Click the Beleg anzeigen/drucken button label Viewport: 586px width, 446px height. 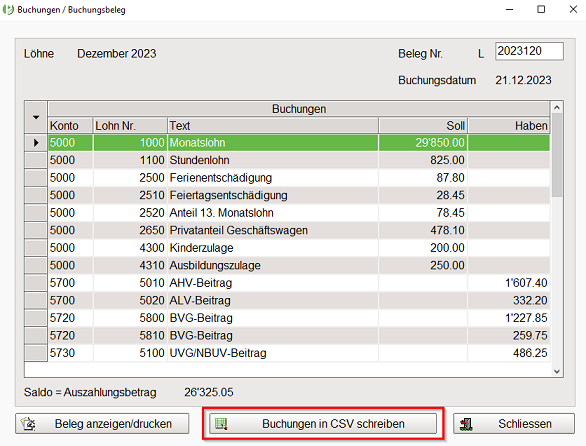click(x=113, y=424)
